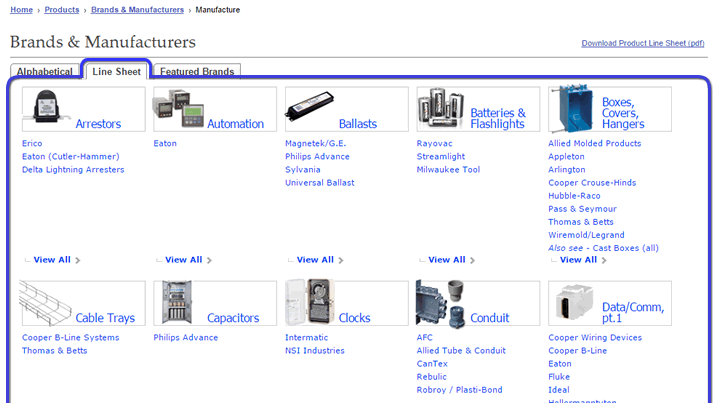Viewport: 720px width, 403px height.
Task: Open Appleton brand link
Action: coord(566,157)
